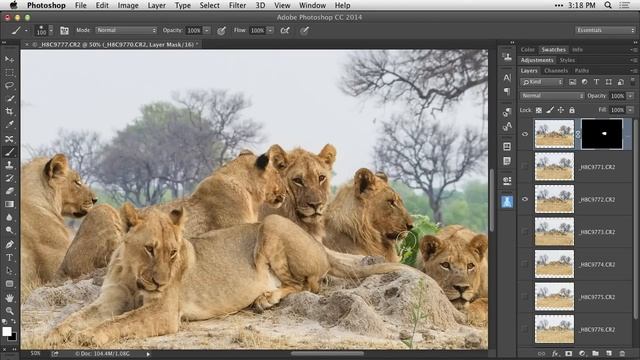Viewport: 640px width, 360px height.
Task: Select the Rectangular Marquee tool
Action: (x=9, y=73)
